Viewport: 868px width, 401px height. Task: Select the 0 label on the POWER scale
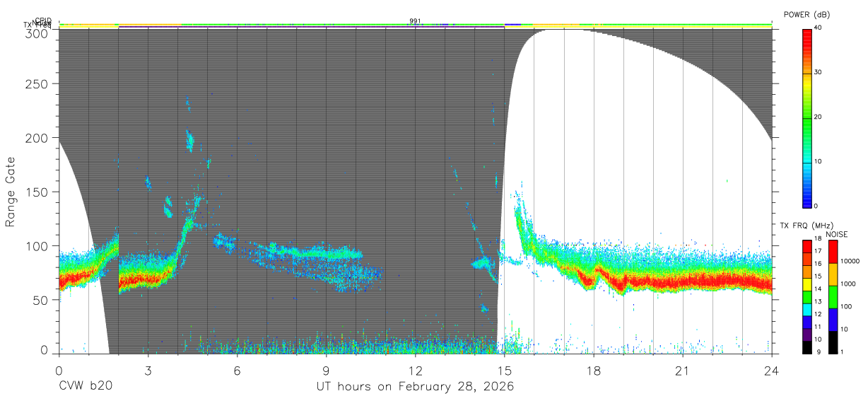pos(816,207)
